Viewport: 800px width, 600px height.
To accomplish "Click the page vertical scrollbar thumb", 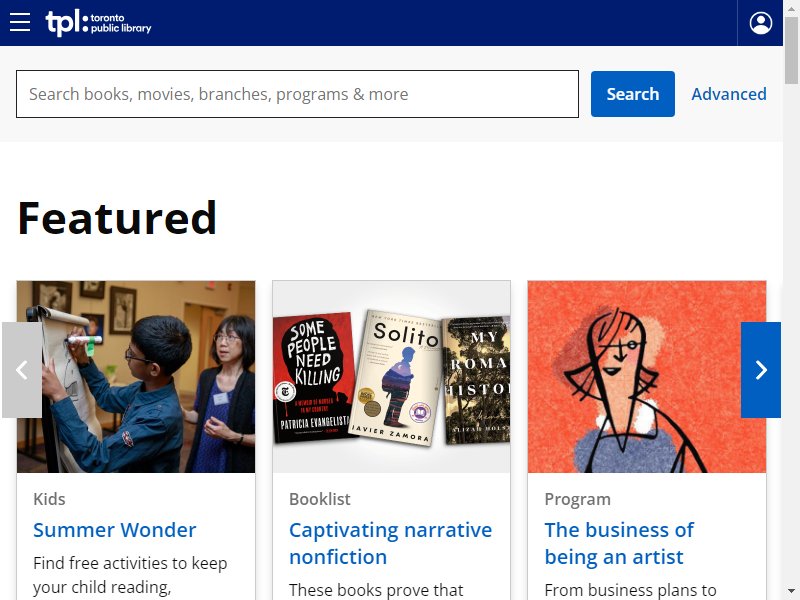I will click(791, 50).
